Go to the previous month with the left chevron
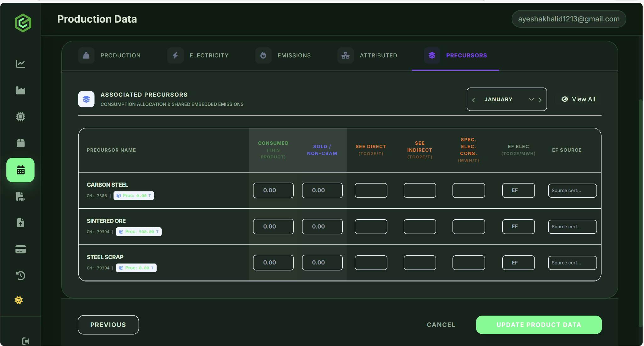Viewport: 644px width, 346px height. pyautogui.click(x=474, y=100)
